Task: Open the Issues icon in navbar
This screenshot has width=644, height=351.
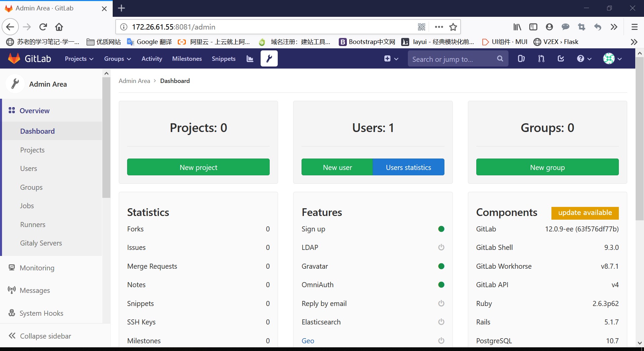Action: point(521,58)
